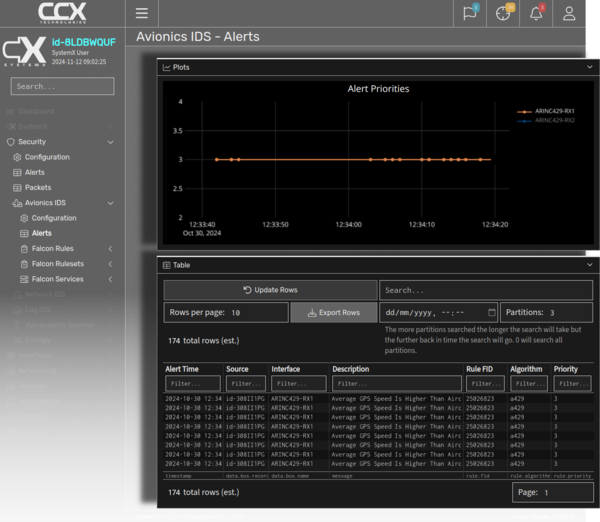The height and width of the screenshot is (522, 600).
Task: Click the Security shield icon in sidebar
Action: 11,142
